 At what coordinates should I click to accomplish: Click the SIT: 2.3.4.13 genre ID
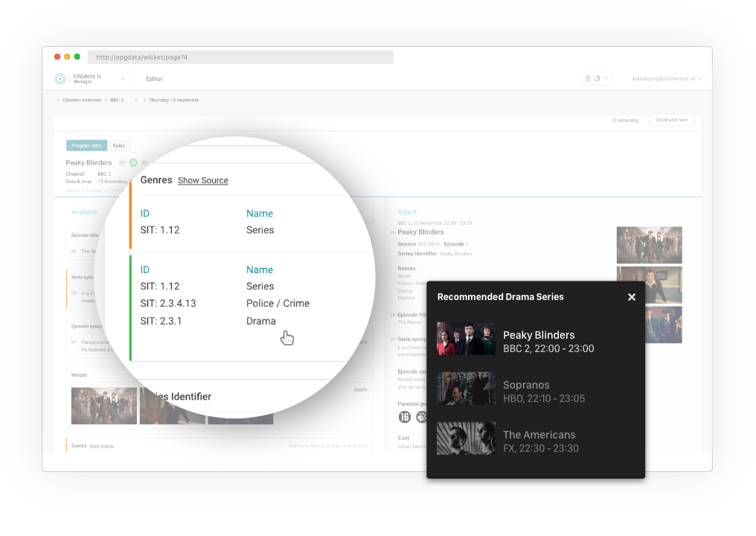click(x=168, y=304)
